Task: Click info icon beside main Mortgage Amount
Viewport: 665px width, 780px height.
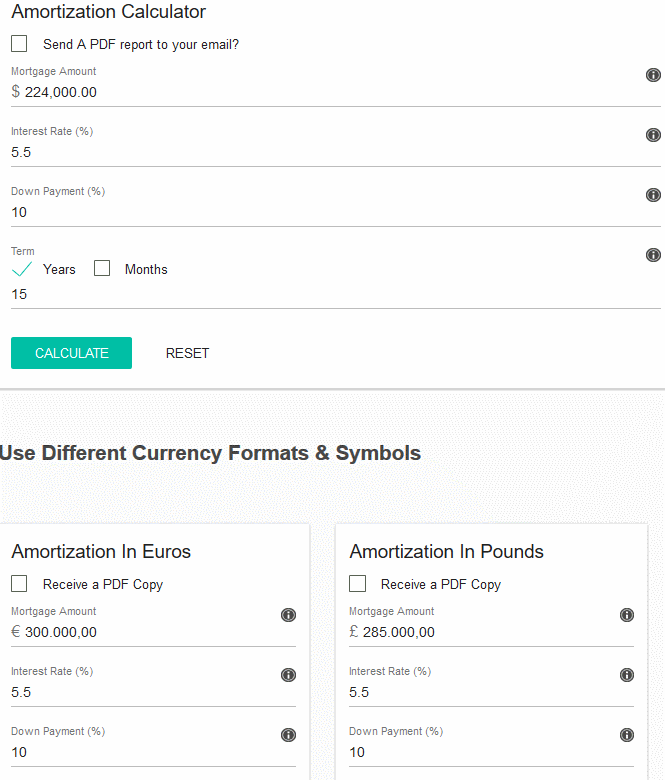Action: [653, 75]
